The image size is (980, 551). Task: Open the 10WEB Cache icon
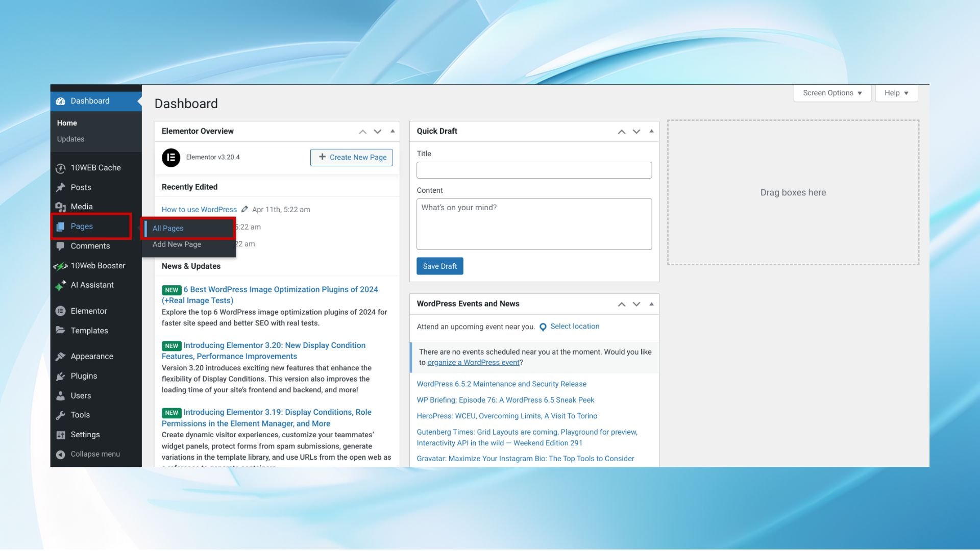pos(61,167)
